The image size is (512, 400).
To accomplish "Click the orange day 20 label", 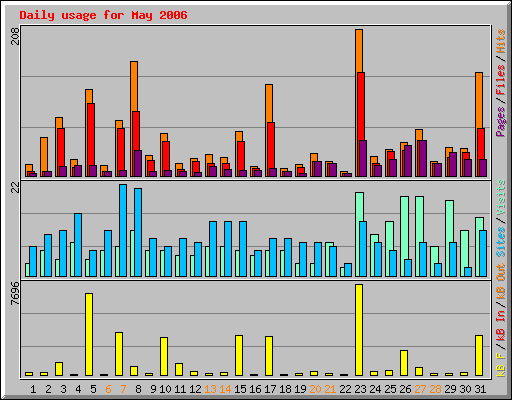I will [315, 389].
